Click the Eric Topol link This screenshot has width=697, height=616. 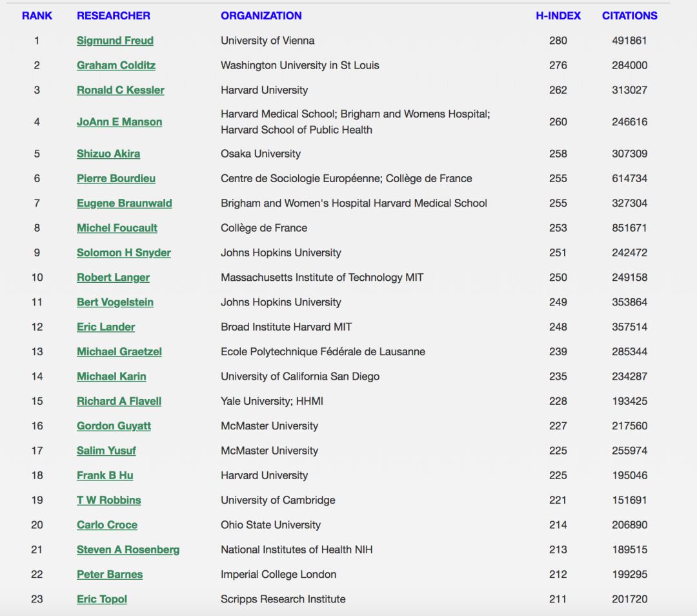(102, 599)
